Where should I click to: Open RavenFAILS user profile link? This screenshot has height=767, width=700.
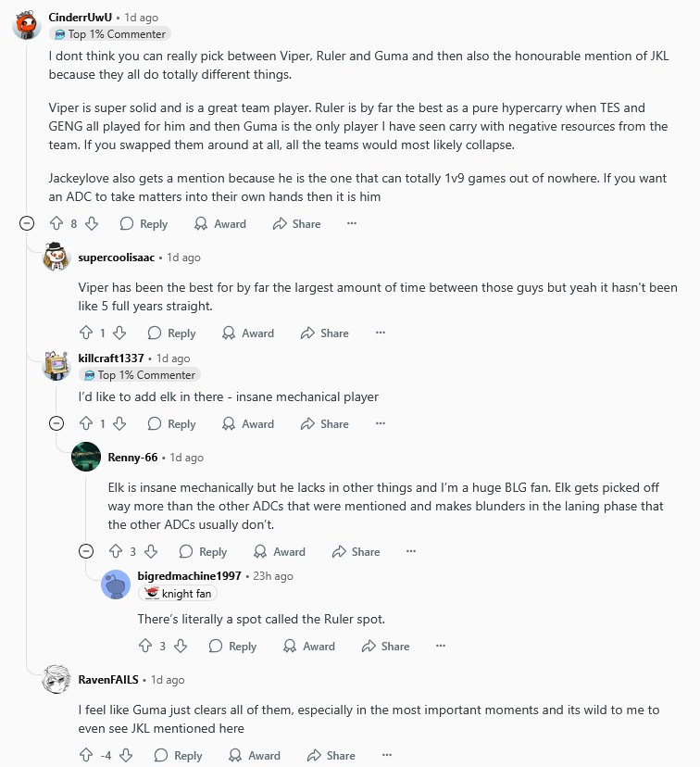(108, 679)
